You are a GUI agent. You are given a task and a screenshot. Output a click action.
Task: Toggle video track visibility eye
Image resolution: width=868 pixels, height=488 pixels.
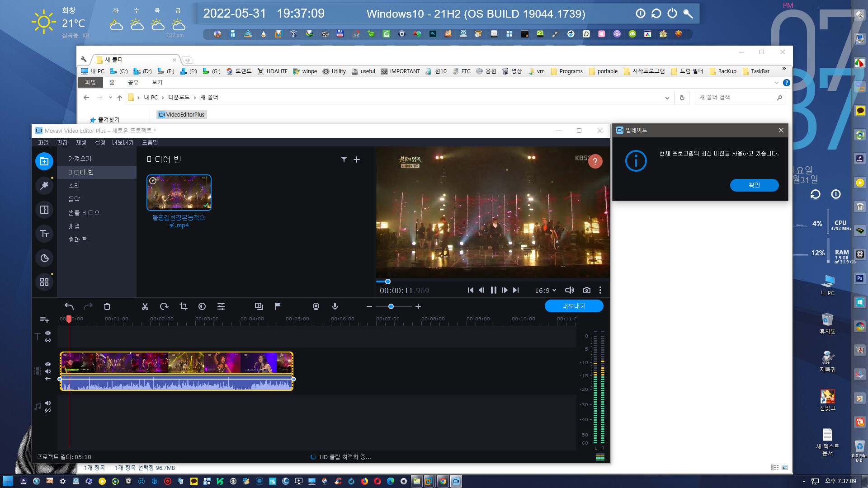[x=48, y=364]
